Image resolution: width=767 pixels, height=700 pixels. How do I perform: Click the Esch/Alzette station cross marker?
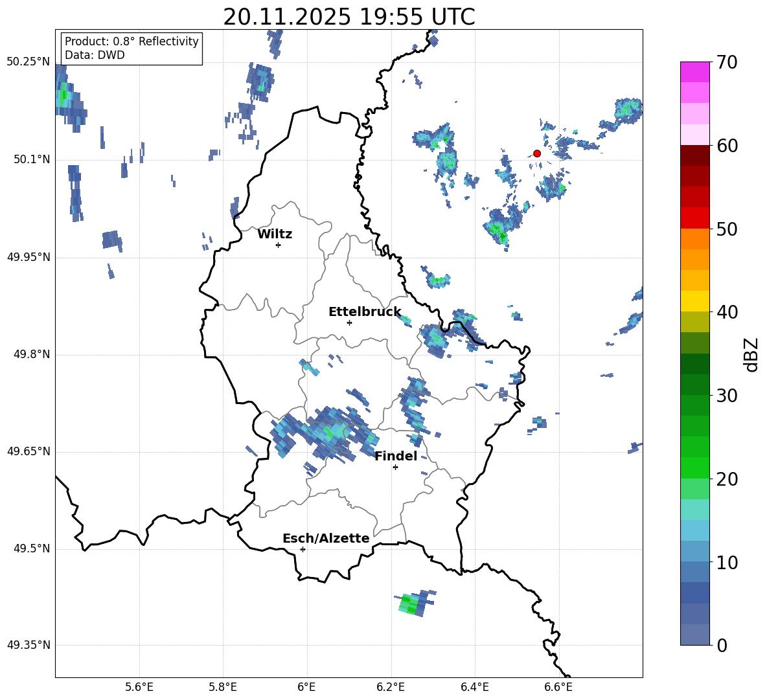(x=303, y=549)
